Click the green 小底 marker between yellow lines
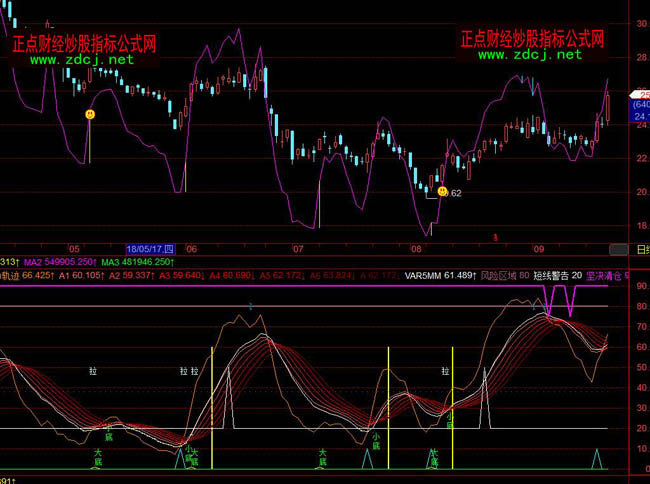The width and height of the screenshot is (650, 484). (x=376, y=441)
